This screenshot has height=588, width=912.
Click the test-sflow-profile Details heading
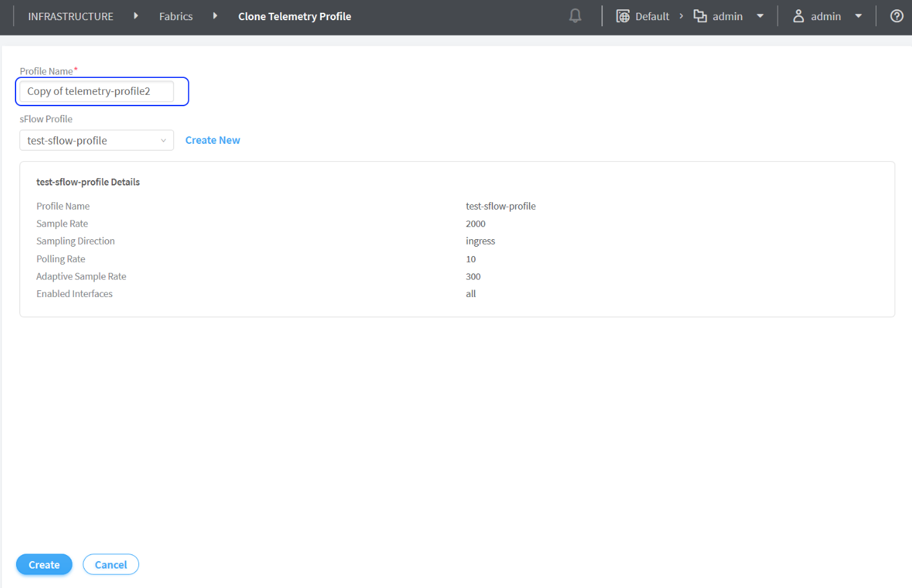point(88,181)
